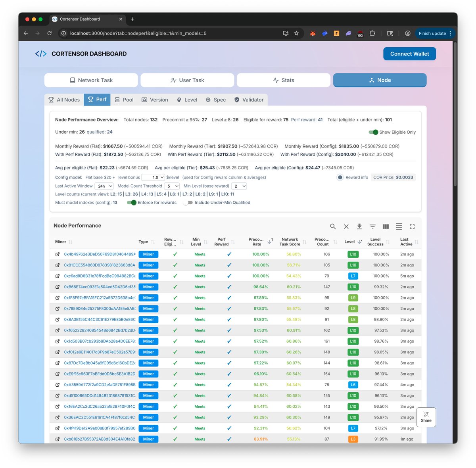This screenshot has width=476, height=468.
Task: Open external link for miner 0xb618b27B55372AE8d304E4A10fa82
Action: point(58,439)
